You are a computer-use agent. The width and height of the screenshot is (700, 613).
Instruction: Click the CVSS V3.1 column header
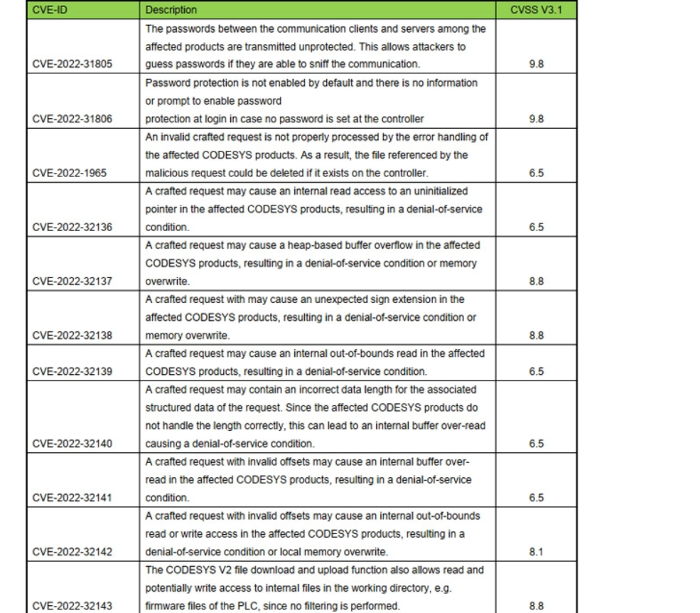(x=536, y=10)
